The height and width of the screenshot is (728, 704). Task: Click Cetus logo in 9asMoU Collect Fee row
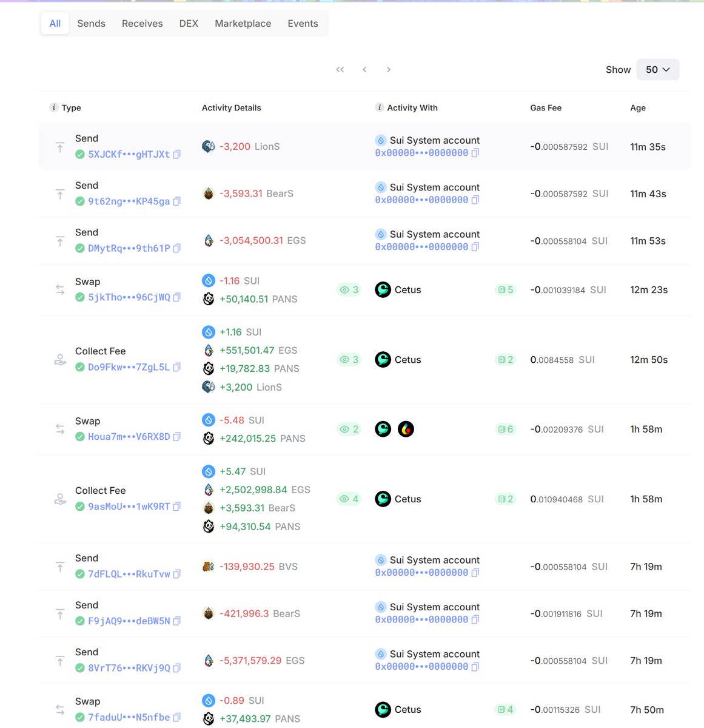coord(383,499)
